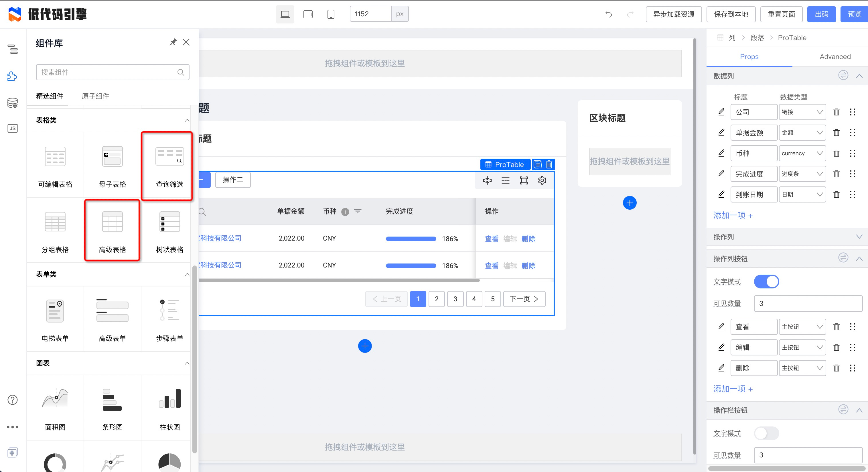This screenshot has width=868, height=472.
Task: Click the undo arrow icon
Action: click(x=609, y=14)
